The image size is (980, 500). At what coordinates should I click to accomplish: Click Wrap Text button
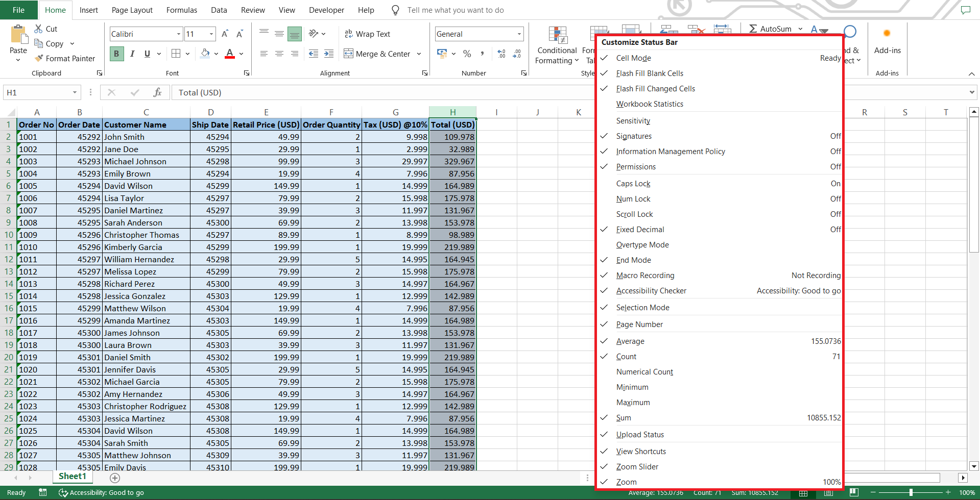[368, 34]
